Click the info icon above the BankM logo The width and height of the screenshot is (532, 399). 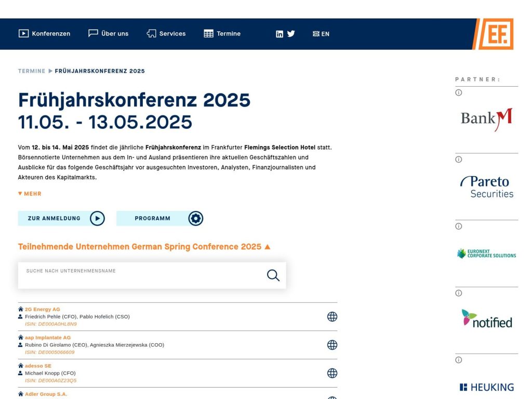click(x=458, y=92)
